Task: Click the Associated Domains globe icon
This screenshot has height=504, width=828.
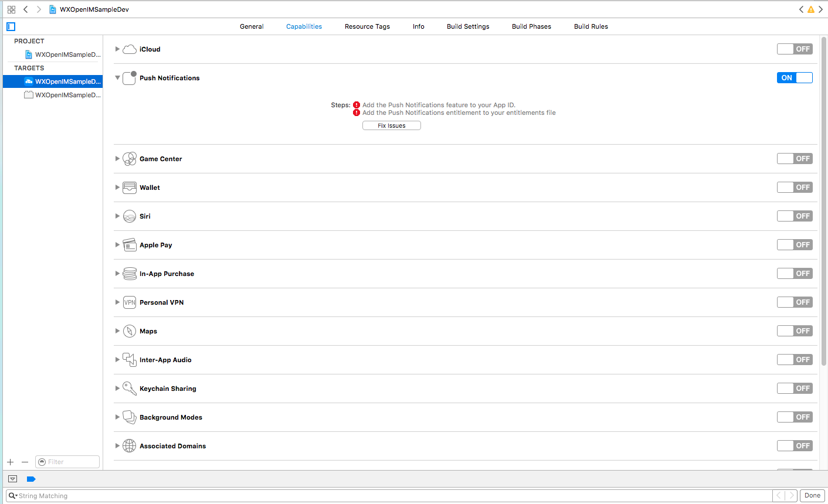Action: [x=130, y=446]
